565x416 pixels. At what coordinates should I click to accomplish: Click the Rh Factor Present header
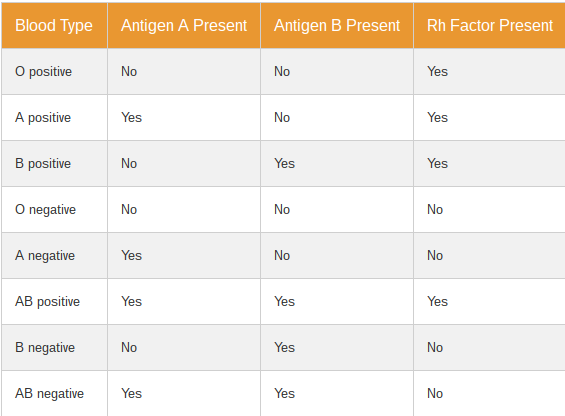(490, 26)
